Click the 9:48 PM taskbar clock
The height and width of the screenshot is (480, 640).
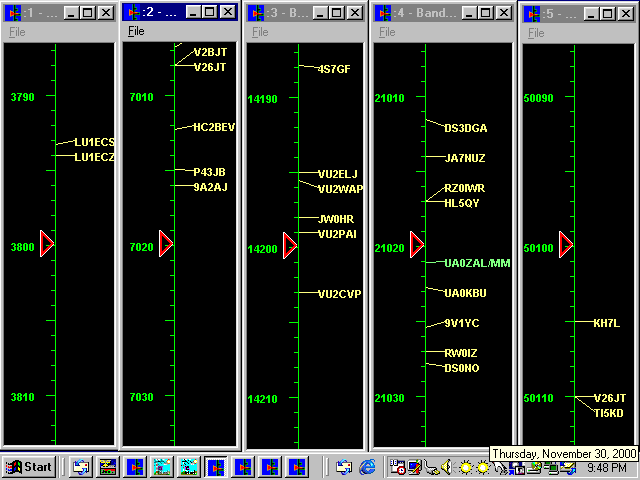pyautogui.click(x=607, y=467)
